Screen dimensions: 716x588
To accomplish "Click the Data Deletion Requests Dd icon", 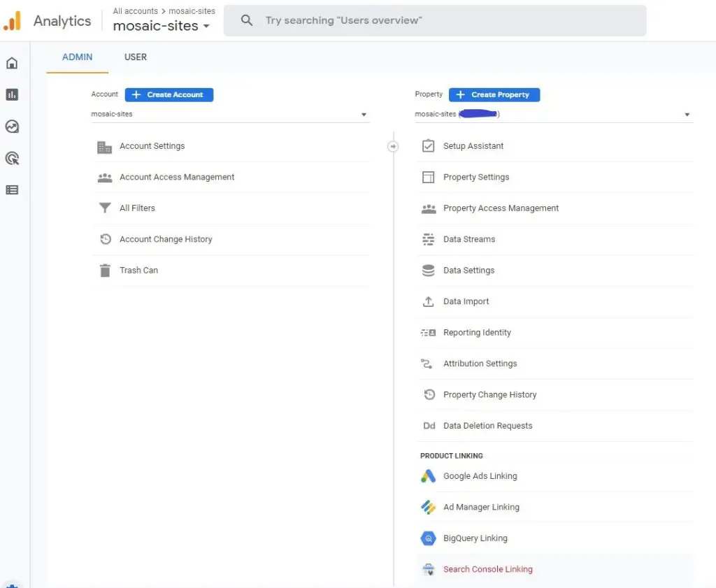I will (429, 426).
